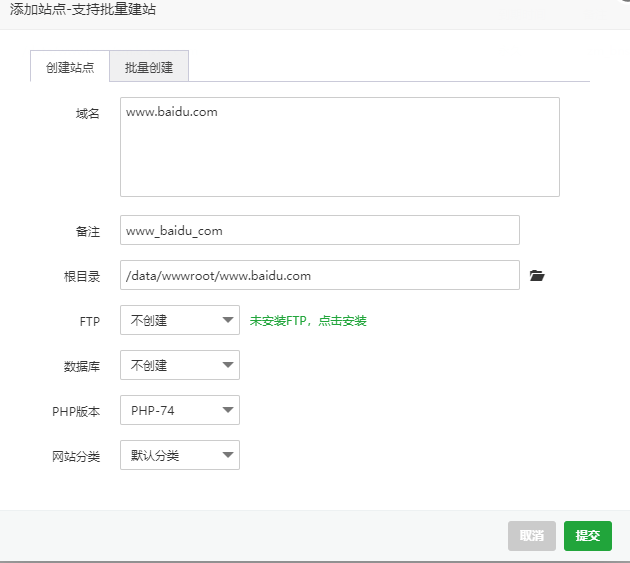Open the 数据库 不创建 dropdown
The height and width of the screenshot is (563, 630).
[180, 365]
